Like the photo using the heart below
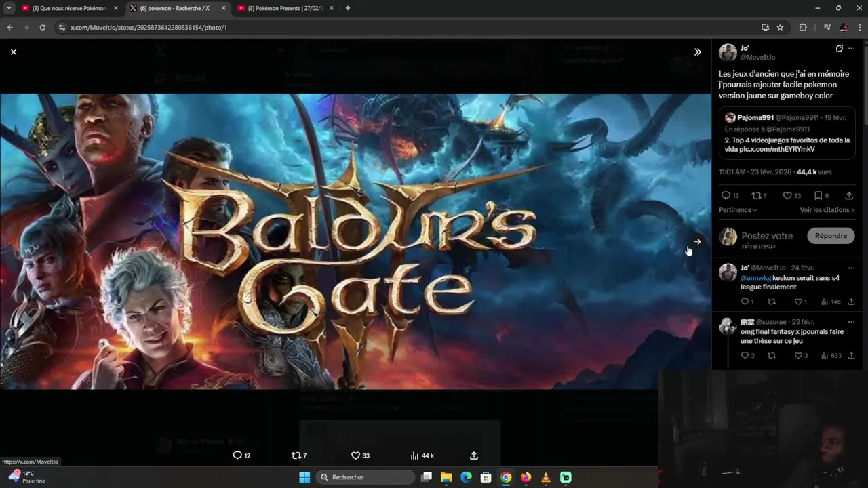 pyautogui.click(x=355, y=455)
